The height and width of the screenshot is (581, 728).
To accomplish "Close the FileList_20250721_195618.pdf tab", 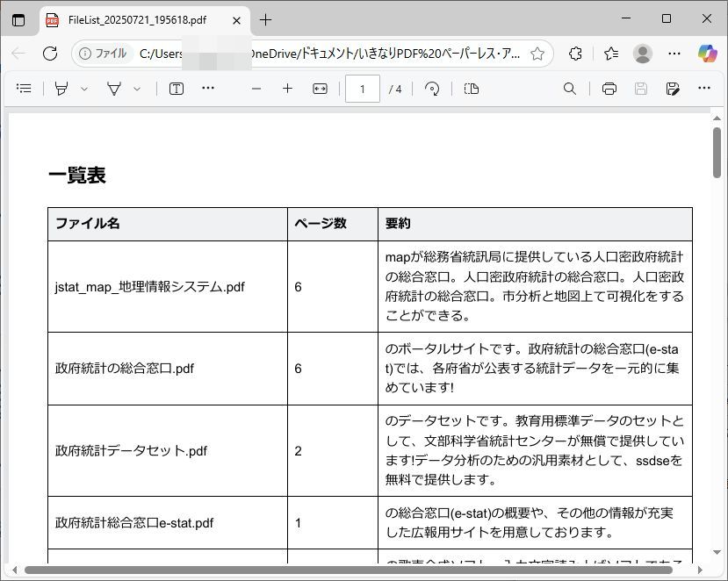I will pyautogui.click(x=236, y=20).
